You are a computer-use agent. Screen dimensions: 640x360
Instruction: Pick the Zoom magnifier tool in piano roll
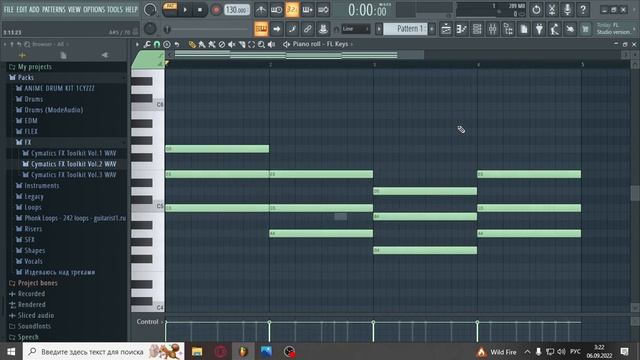tap(261, 44)
